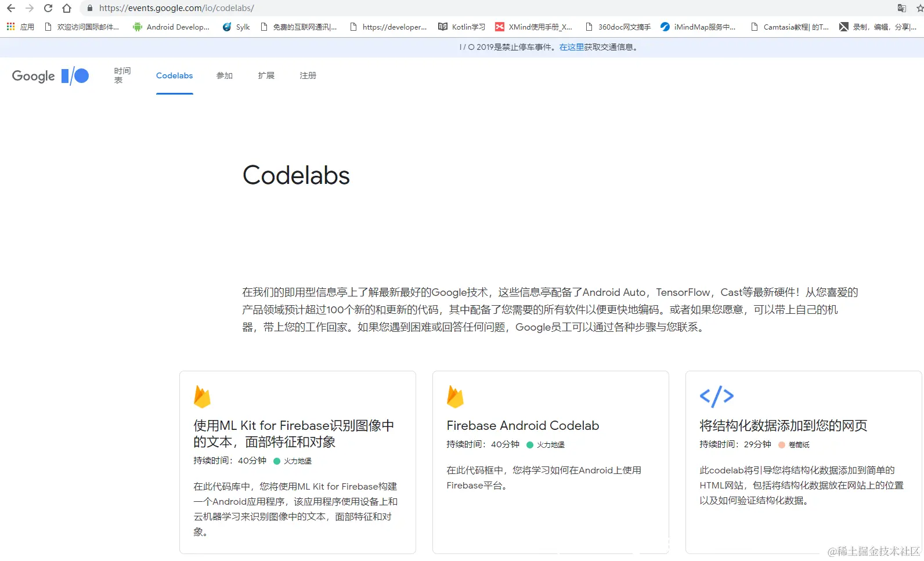Open the XMind使用手册 bookmark
The width and height of the screenshot is (924, 561).
[x=534, y=27]
